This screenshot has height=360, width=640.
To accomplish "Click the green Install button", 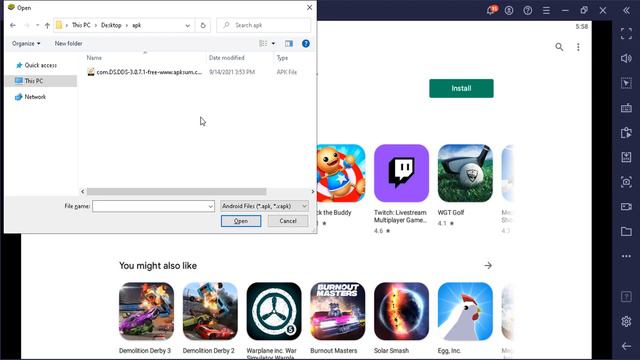I will click(x=461, y=89).
